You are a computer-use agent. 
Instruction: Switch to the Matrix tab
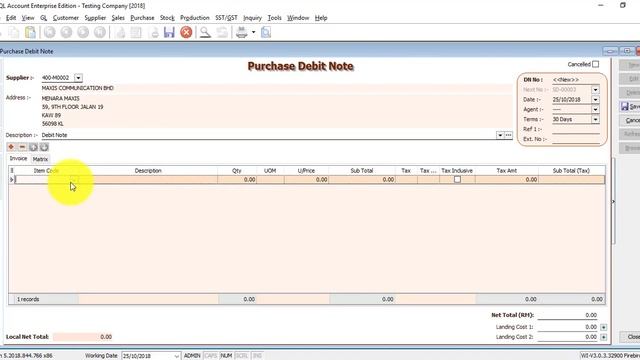(x=40, y=159)
